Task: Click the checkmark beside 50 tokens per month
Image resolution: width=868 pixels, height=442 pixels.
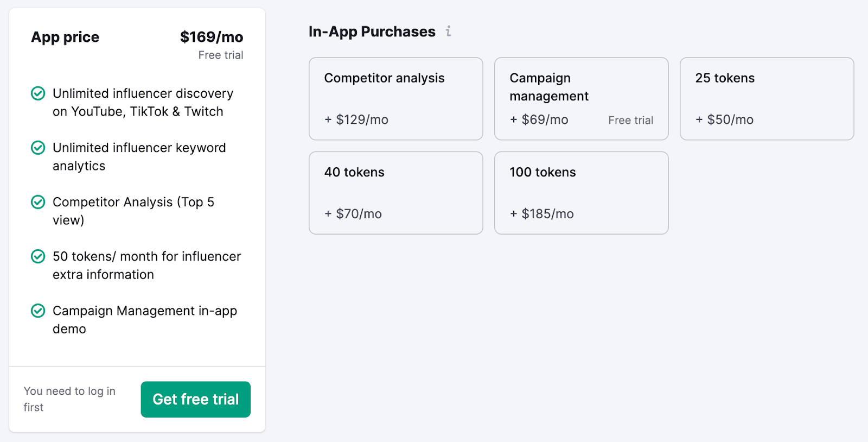Action: (x=37, y=256)
